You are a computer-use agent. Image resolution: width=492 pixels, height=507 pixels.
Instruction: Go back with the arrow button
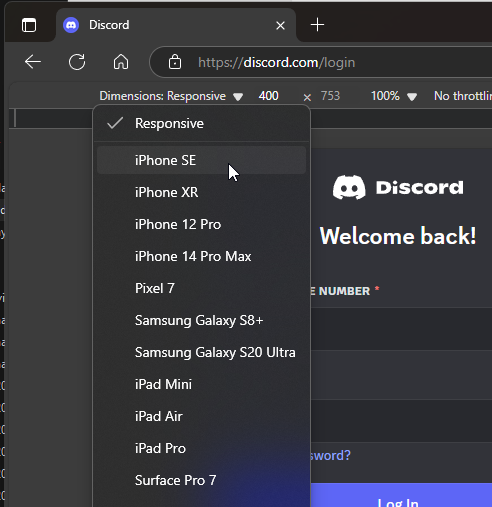pyautogui.click(x=33, y=62)
